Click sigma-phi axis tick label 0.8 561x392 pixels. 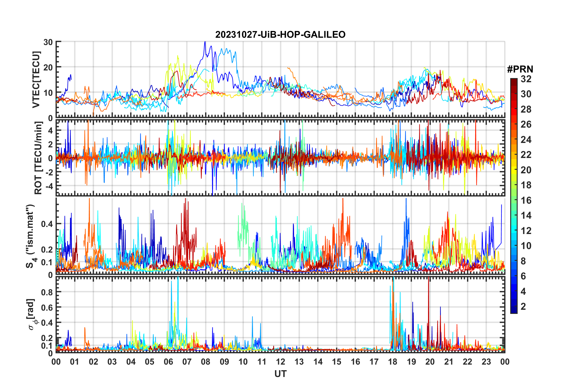pos(47,292)
